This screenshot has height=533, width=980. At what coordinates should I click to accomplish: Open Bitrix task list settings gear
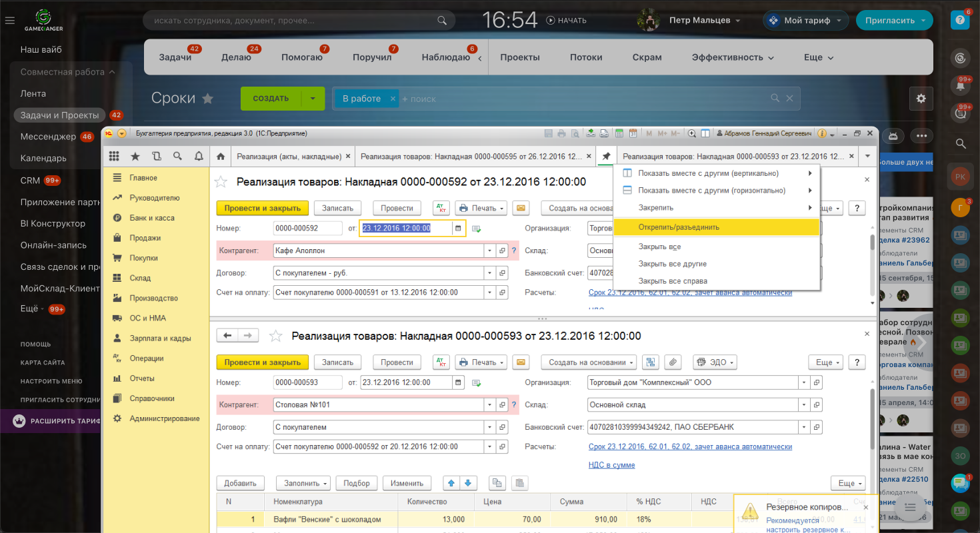[921, 99]
